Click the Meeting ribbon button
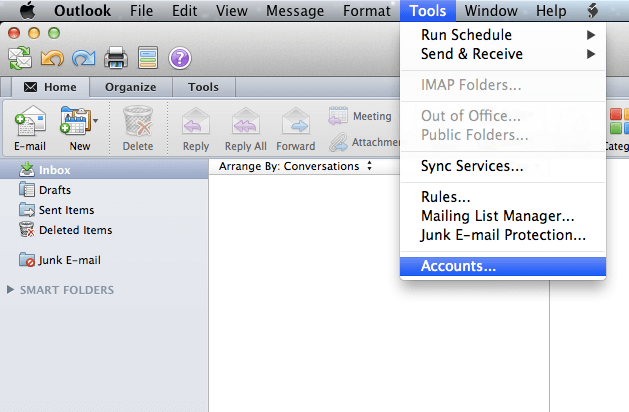The image size is (629, 412). point(360,116)
